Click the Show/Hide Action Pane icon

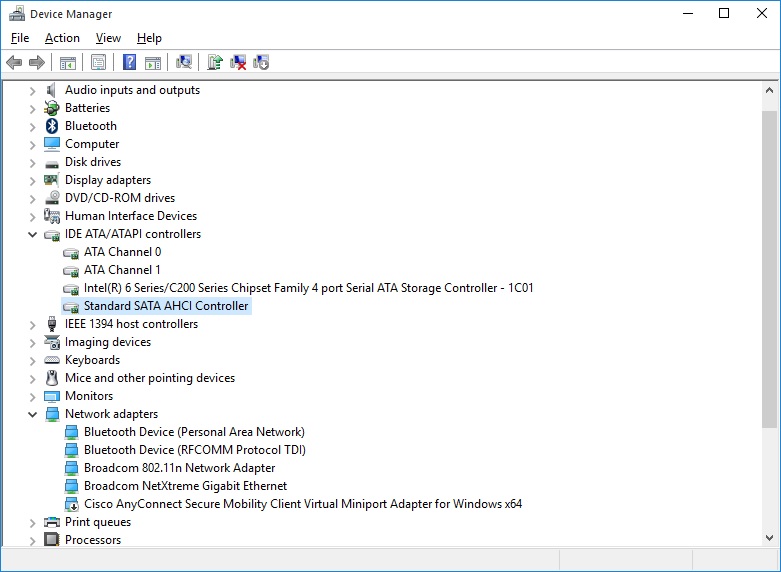pos(153,63)
